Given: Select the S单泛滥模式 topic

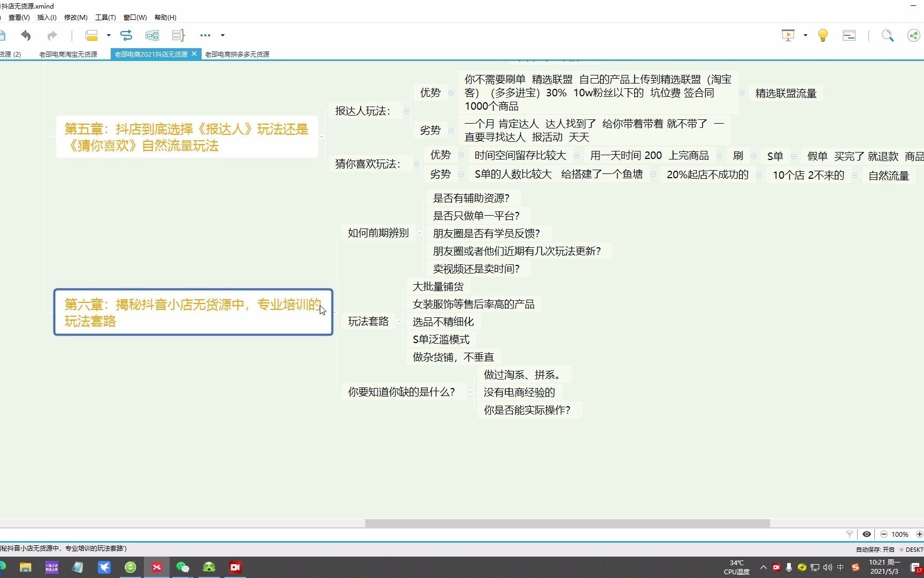Looking at the screenshot, I should pos(441,339).
